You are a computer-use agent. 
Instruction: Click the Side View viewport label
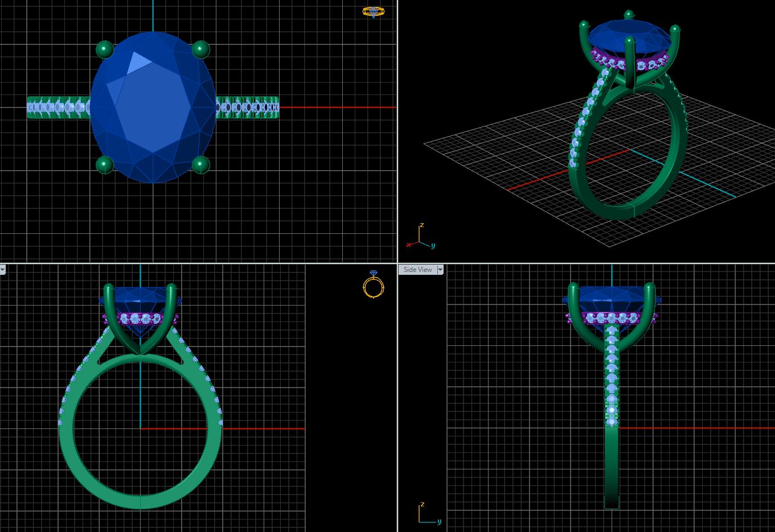point(417,270)
